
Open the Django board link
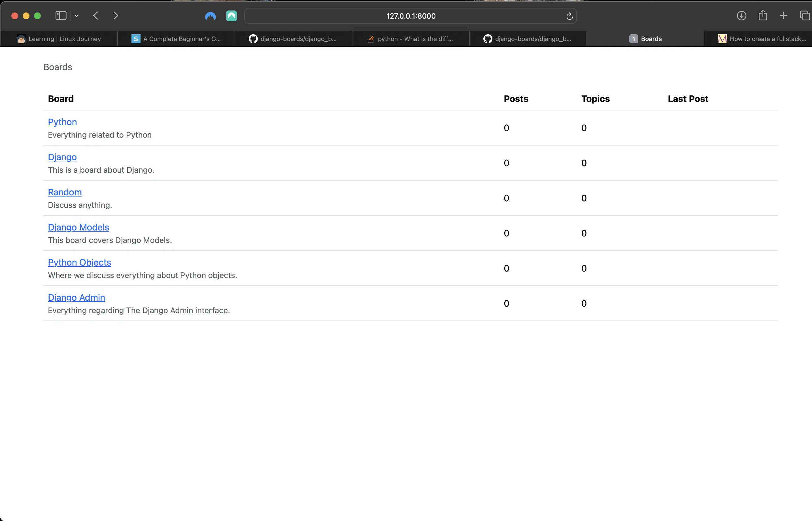(62, 157)
